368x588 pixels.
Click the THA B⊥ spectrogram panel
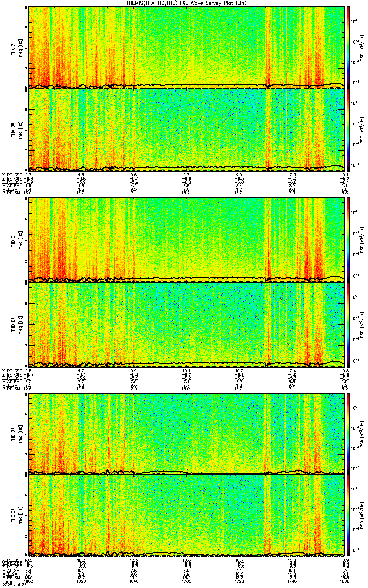pos(186,48)
